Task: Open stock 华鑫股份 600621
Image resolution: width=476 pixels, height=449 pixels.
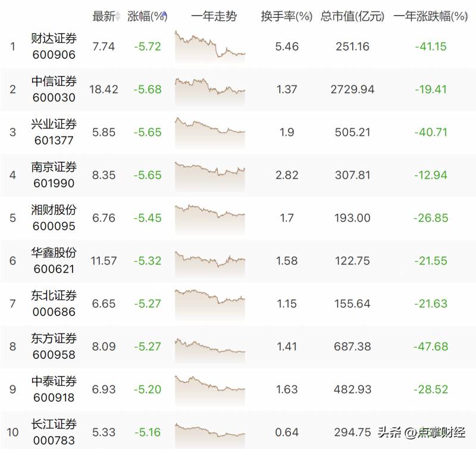Action: 54,261
